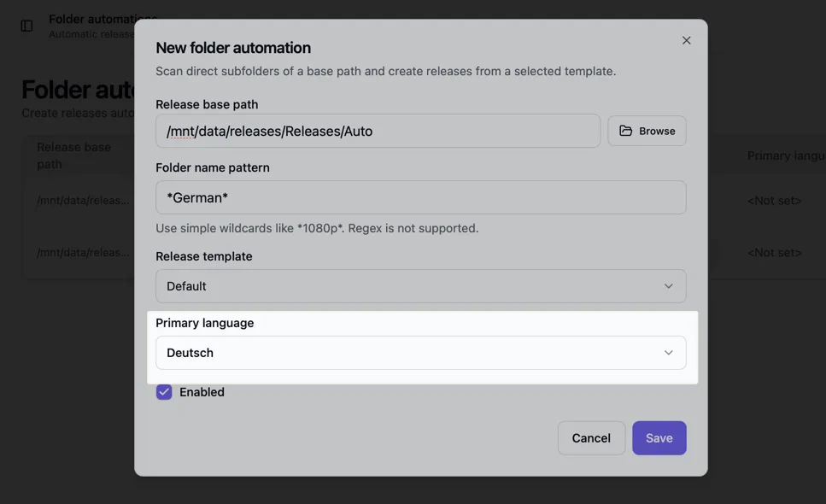
Task: Click the Release base path column header
Action: 73,155
